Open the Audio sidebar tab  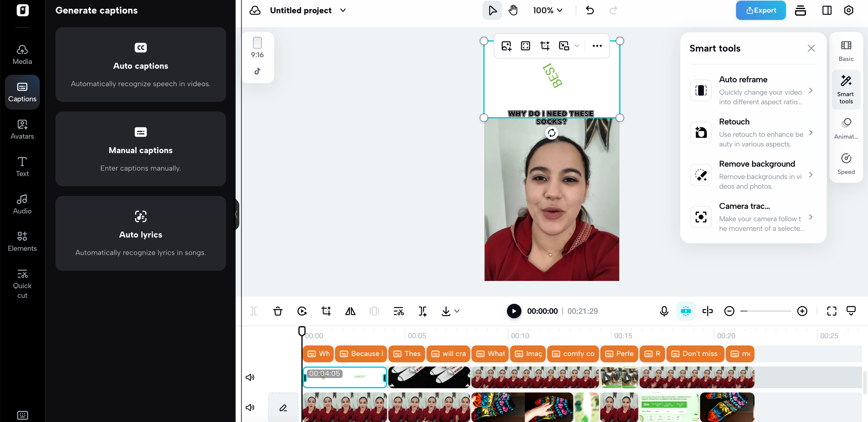[22, 204]
